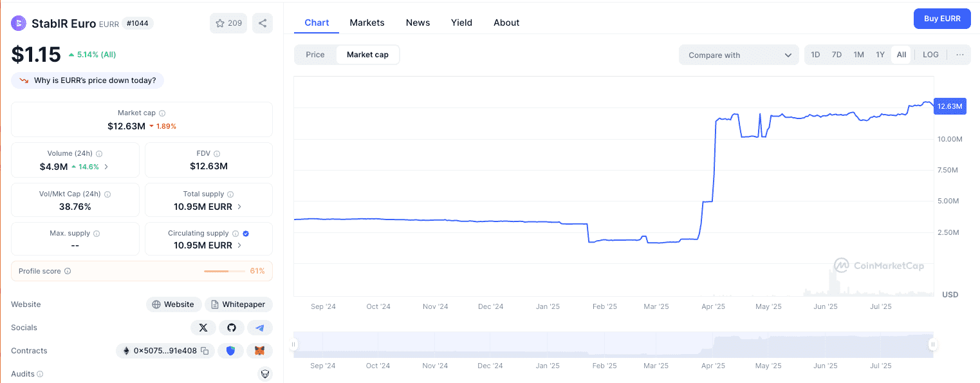This screenshot has width=980, height=383.
Task: Click the right handle of range navigator
Action: tap(932, 345)
